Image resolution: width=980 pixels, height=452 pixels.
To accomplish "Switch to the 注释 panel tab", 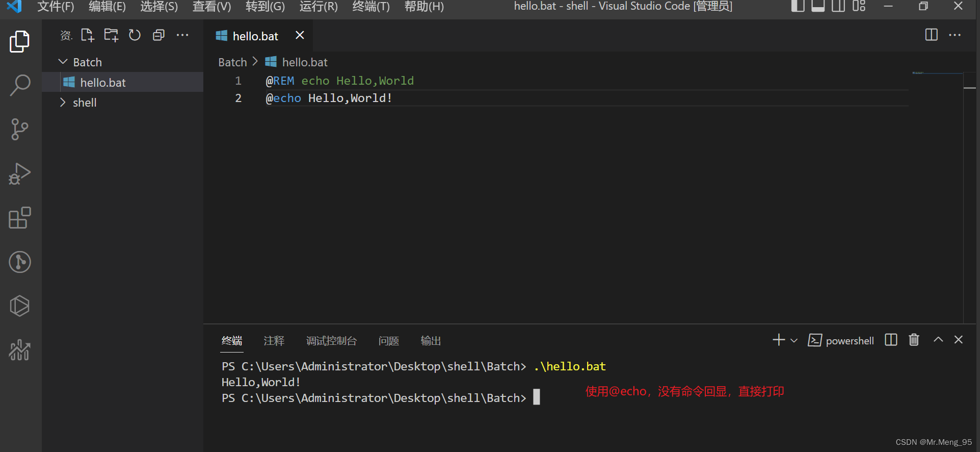I will pos(274,341).
